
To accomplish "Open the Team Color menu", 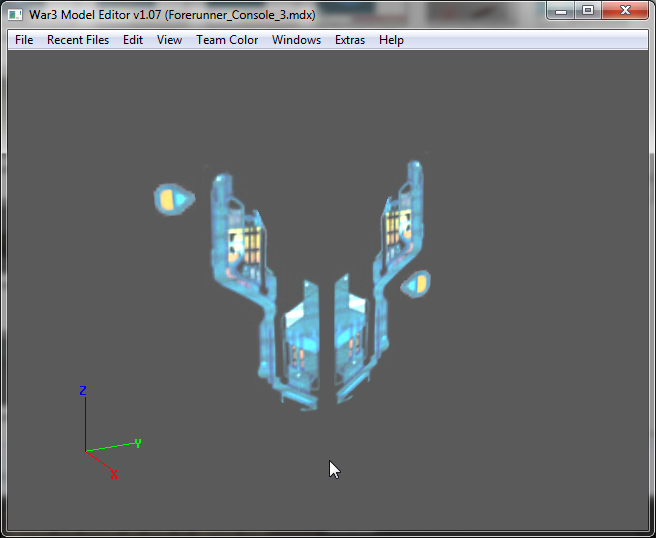I will (x=227, y=40).
